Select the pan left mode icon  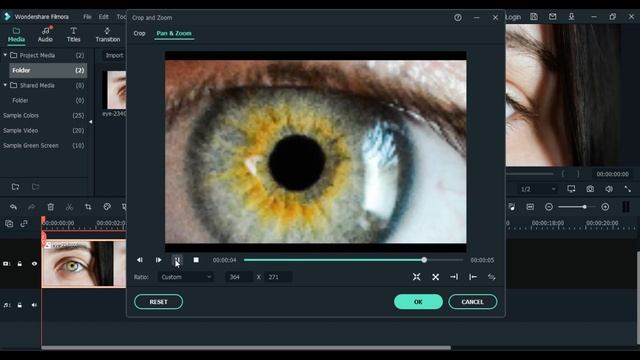[x=473, y=277]
